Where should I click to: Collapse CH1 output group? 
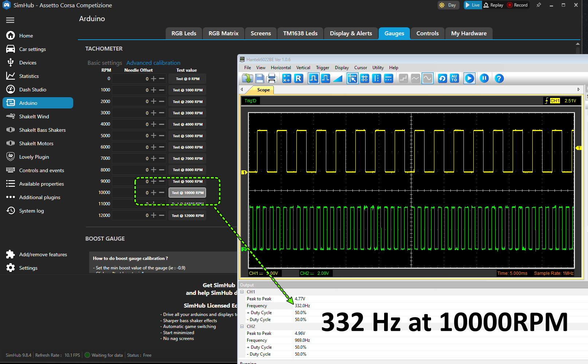[242, 292]
